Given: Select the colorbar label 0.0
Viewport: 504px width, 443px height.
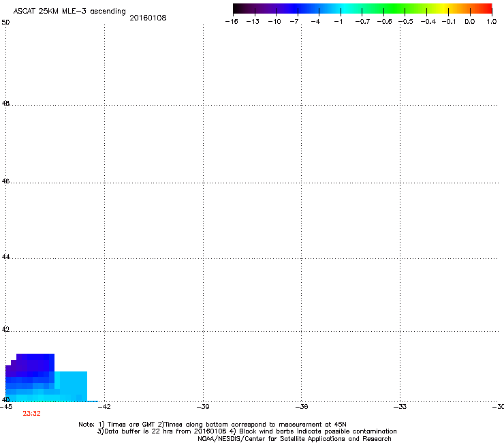Looking at the screenshot, I should tap(470, 22).
